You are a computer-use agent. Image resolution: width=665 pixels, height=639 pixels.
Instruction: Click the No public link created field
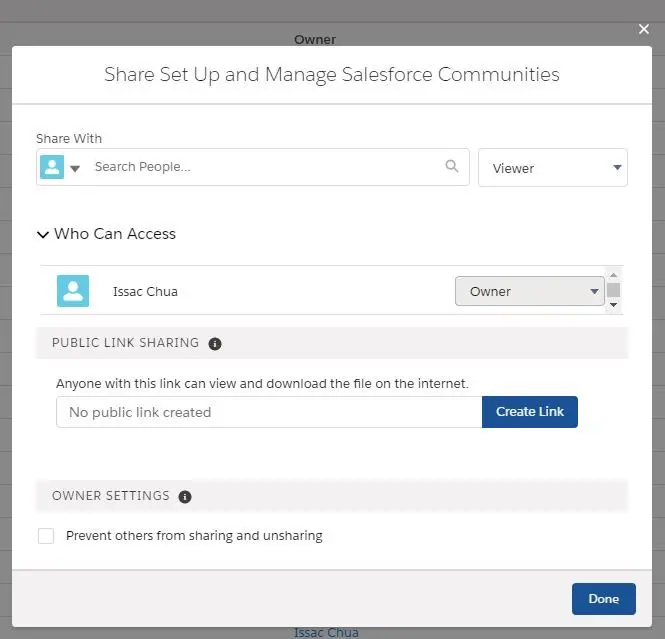[269, 412]
